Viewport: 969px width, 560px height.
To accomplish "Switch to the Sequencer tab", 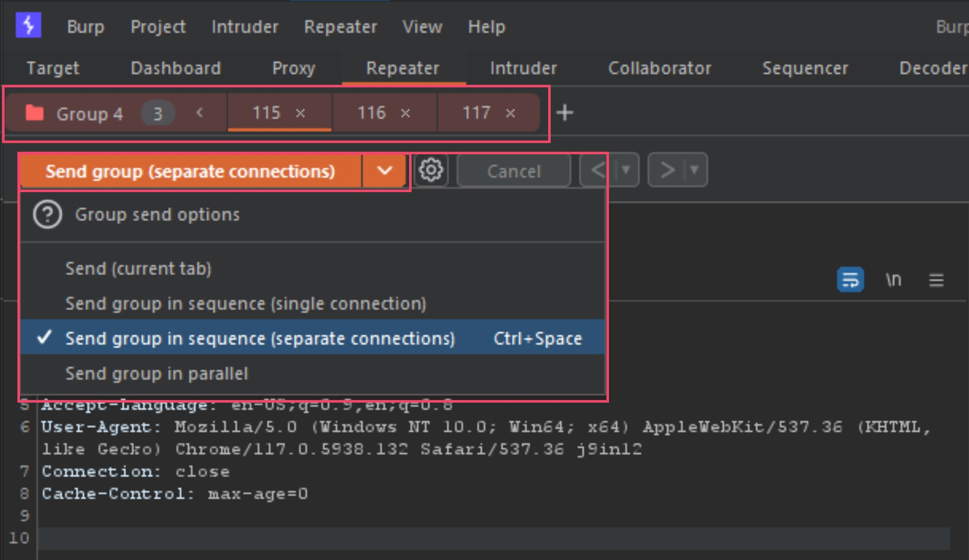I will (x=805, y=68).
